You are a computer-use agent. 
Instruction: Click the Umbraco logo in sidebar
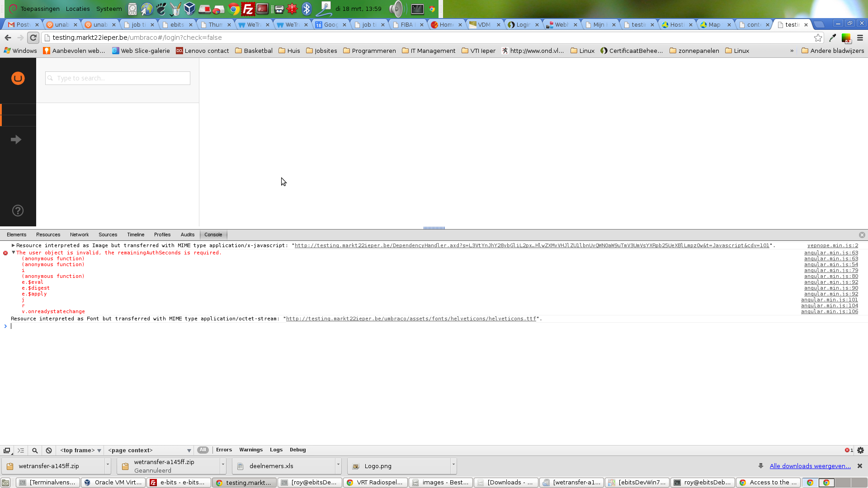tap(18, 78)
